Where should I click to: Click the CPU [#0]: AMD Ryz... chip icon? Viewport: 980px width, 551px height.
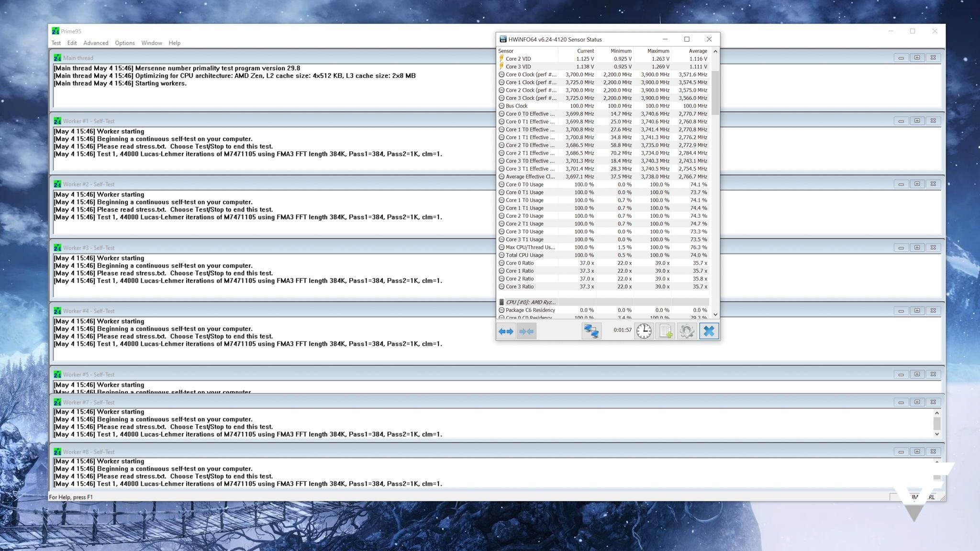[501, 302]
